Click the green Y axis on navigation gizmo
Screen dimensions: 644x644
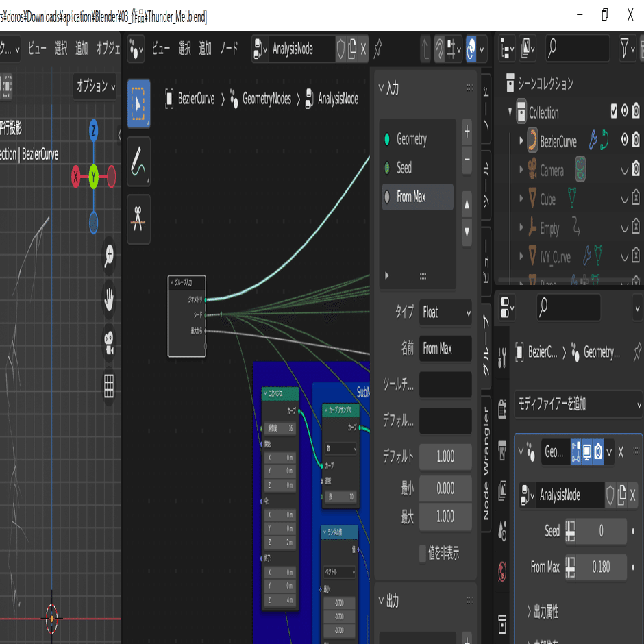pos(94,177)
